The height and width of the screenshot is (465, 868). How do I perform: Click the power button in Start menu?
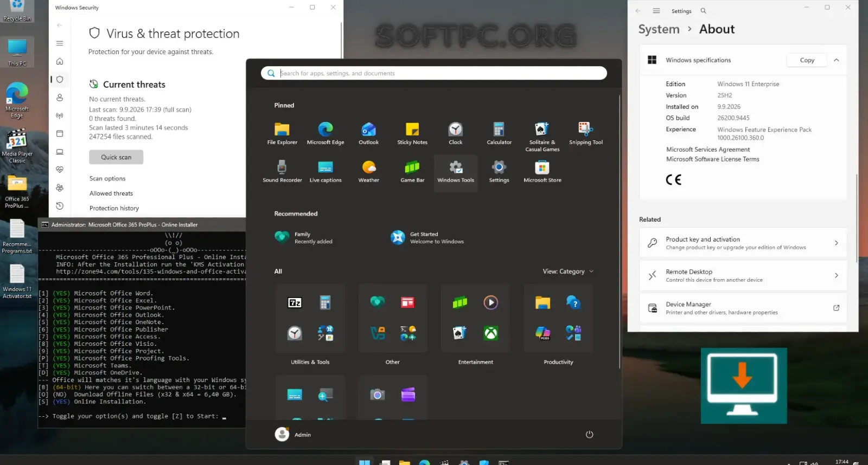tap(590, 435)
